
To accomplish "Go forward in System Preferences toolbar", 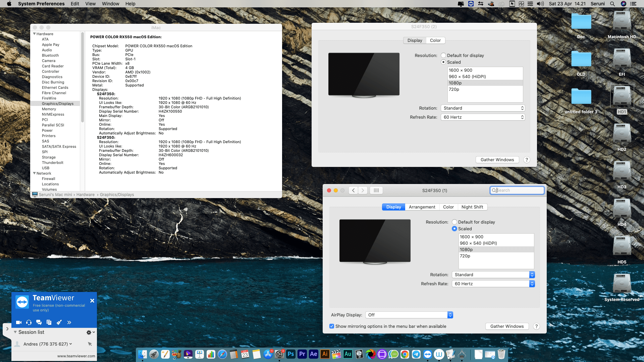I will [363, 190].
